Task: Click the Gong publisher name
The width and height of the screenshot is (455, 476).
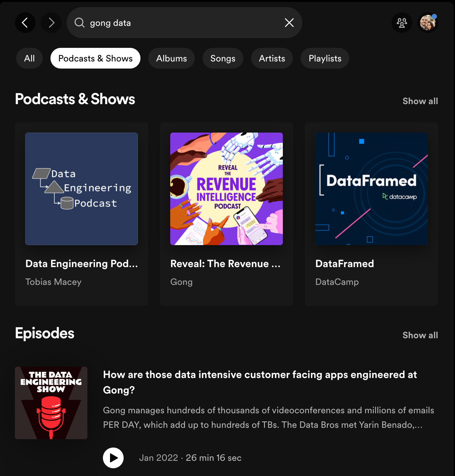Action: pos(181,282)
